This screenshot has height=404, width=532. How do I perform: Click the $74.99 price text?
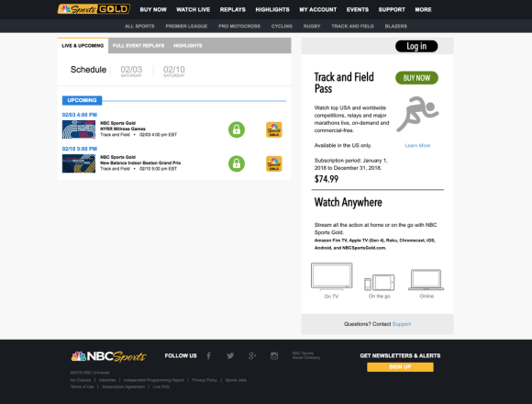327,179
